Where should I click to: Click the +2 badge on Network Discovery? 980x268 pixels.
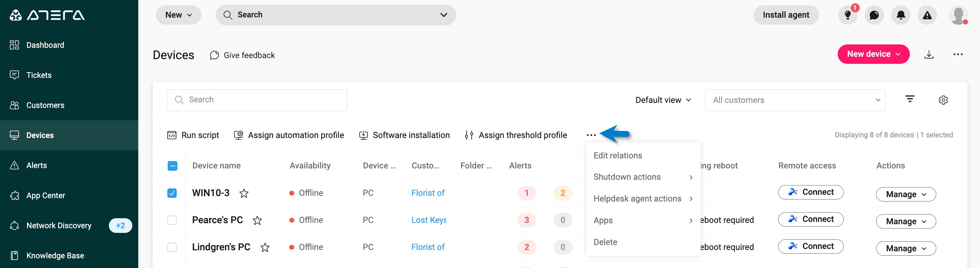pyautogui.click(x=120, y=225)
